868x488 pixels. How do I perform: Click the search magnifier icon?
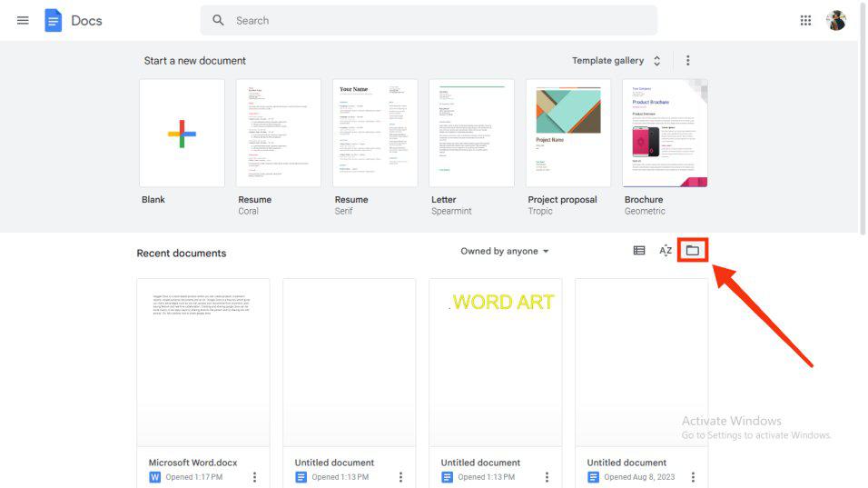[x=218, y=21]
